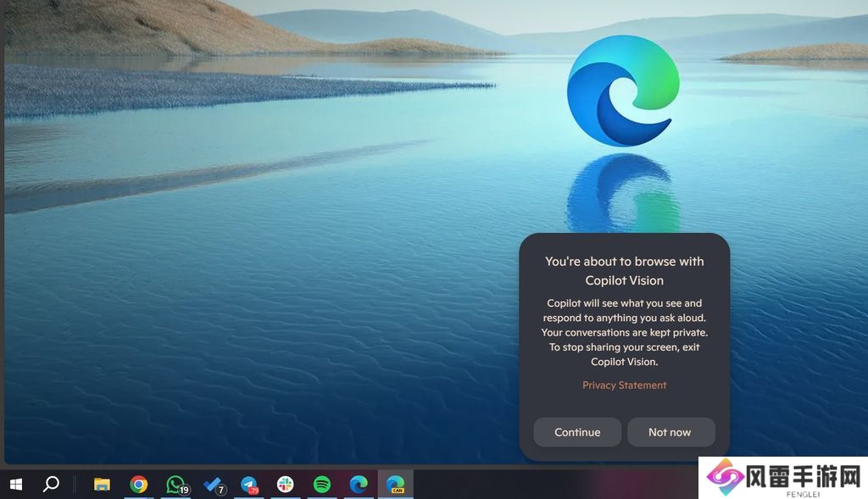Viewport: 868px width, 499px height.
Task: Click the Fenglei watermark logo
Action: pyautogui.click(x=781, y=478)
